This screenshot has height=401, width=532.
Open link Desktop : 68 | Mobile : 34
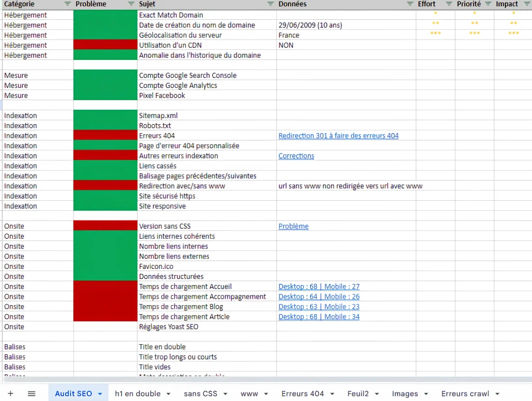(319, 316)
